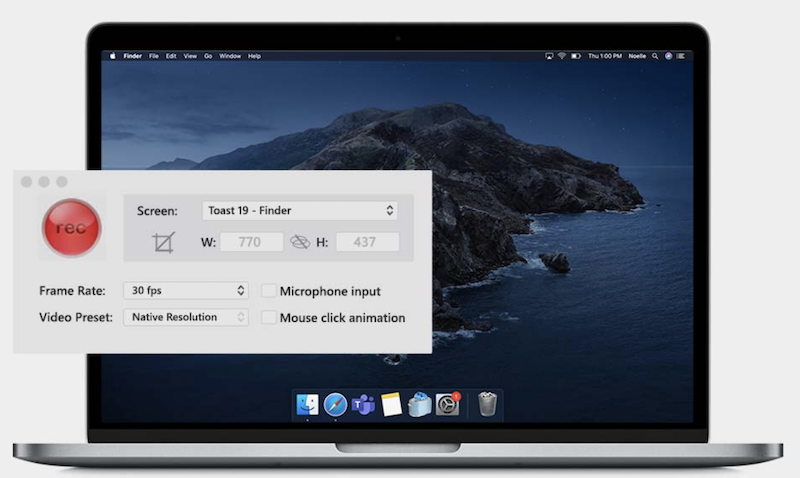
Task: Expand the Frame Rate dropdown
Action: click(x=185, y=291)
